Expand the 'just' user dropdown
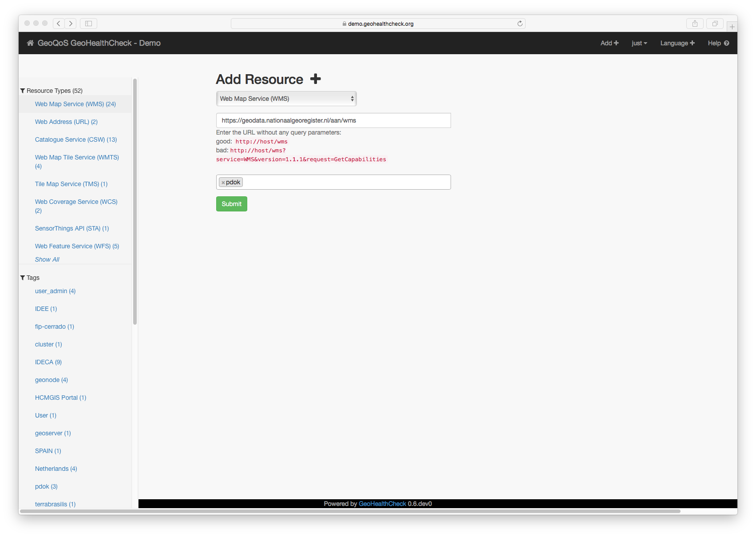The image size is (756, 537). tap(639, 43)
